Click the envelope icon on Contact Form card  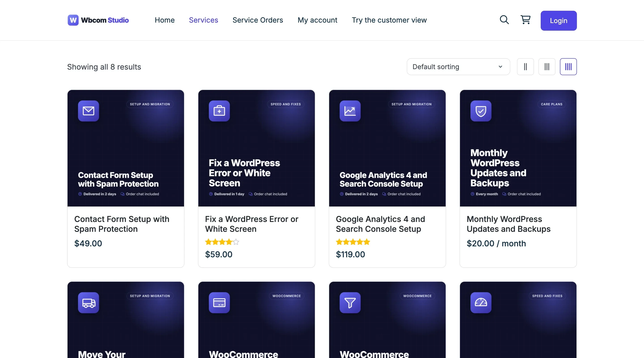(89, 111)
